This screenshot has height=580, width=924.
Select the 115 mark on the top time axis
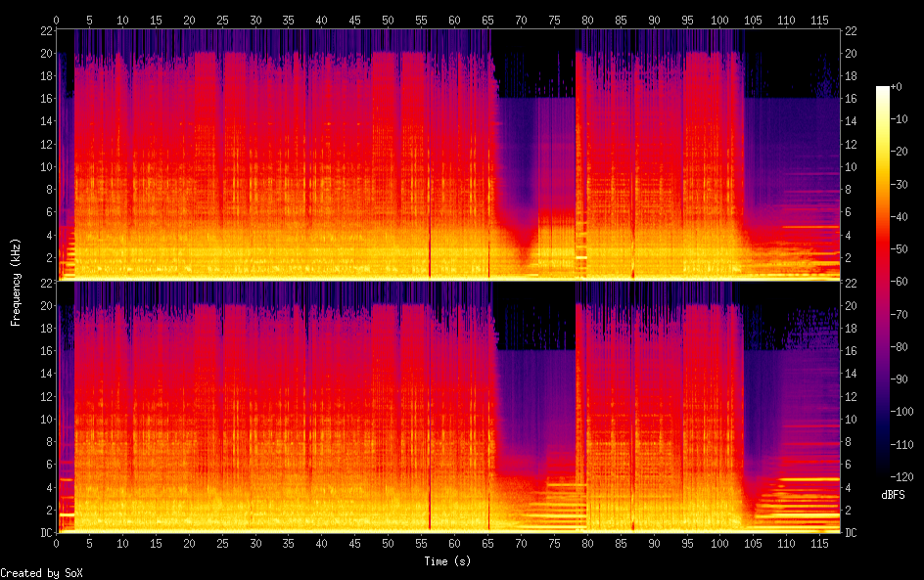[820, 20]
